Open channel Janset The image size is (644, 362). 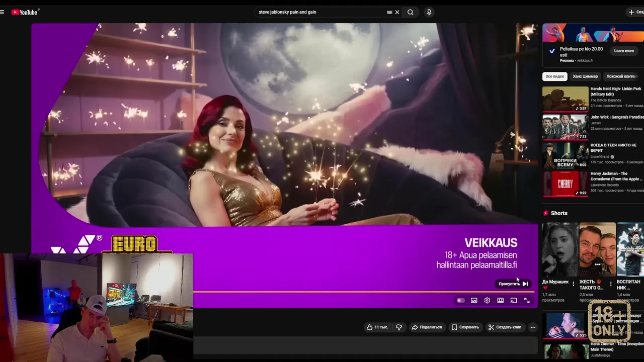pos(596,123)
